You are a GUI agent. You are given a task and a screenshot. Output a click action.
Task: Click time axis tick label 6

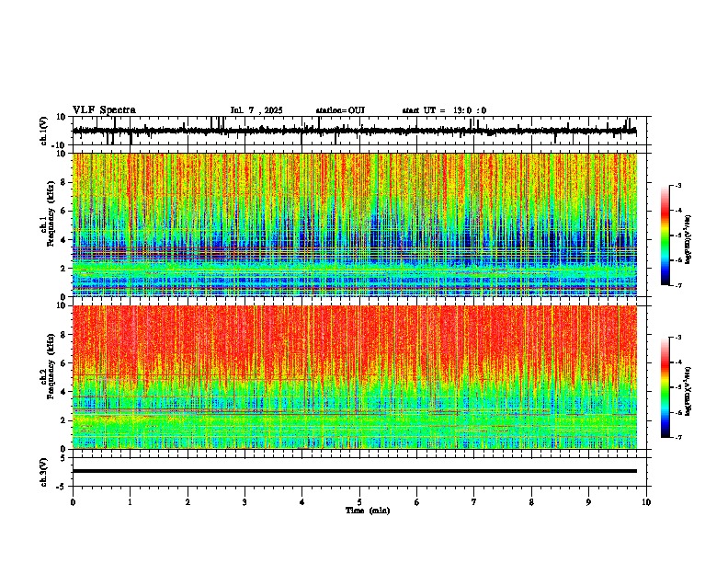point(417,502)
